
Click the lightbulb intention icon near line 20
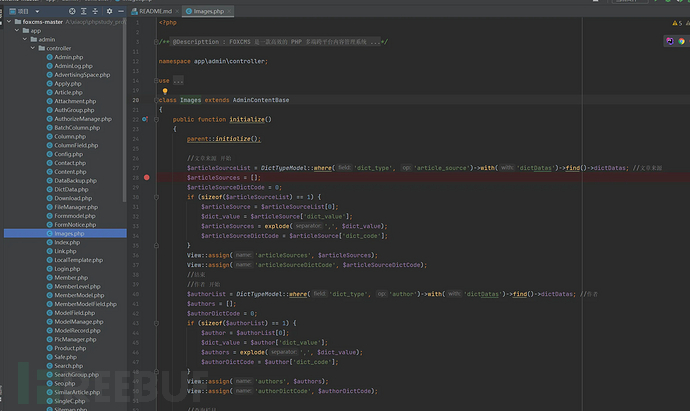(165, 91)
